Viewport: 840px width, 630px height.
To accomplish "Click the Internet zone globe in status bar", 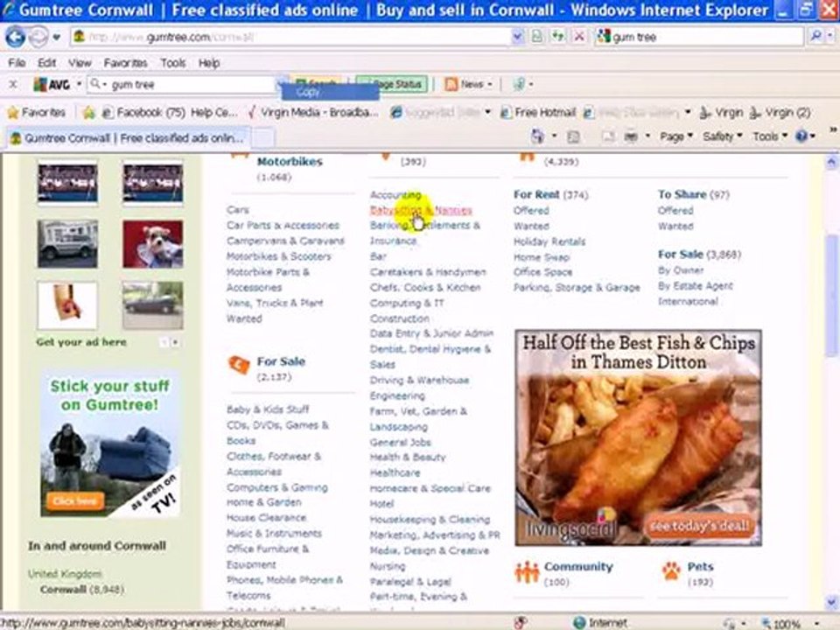I will (579, 623).
